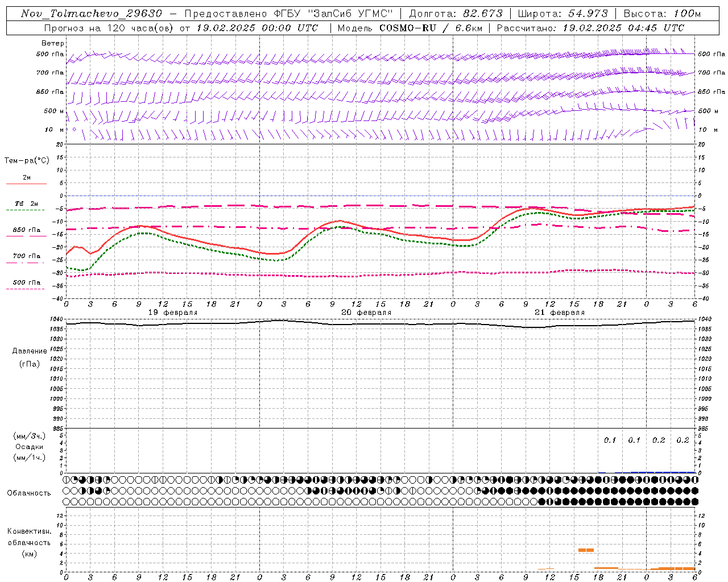Viewport: 728px width, 582px height.
Task: Click the 'Высота: 100м' elevation text
Action: click(x=663, y=14)
